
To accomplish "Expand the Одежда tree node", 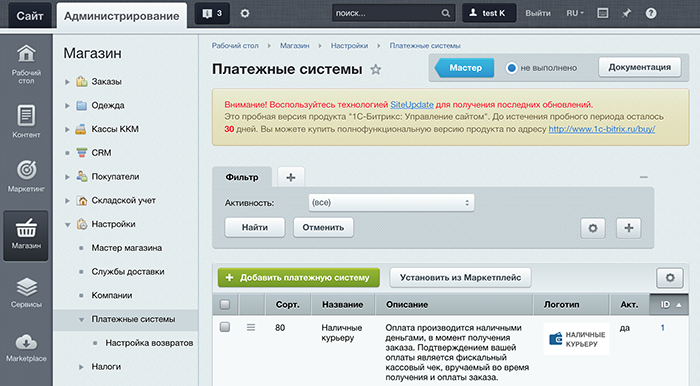I will click(x=67, y=106).
